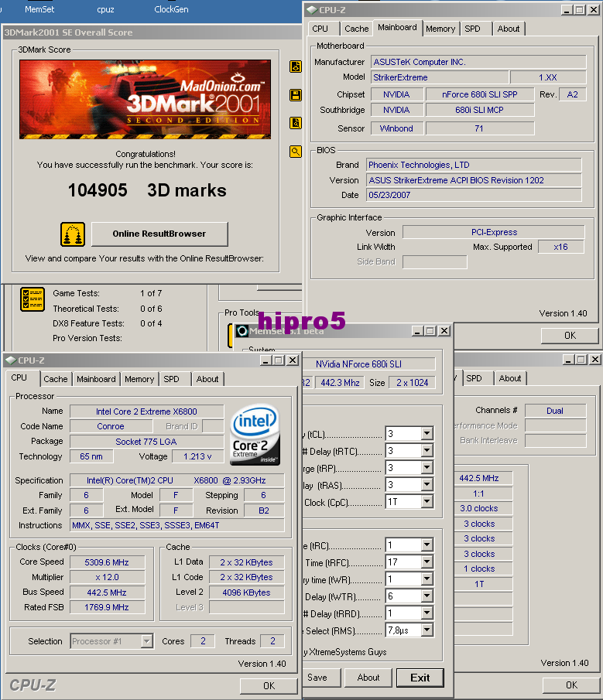Open the About tab in Mainboard window
The image size is (603, 700).
point(509,29)
